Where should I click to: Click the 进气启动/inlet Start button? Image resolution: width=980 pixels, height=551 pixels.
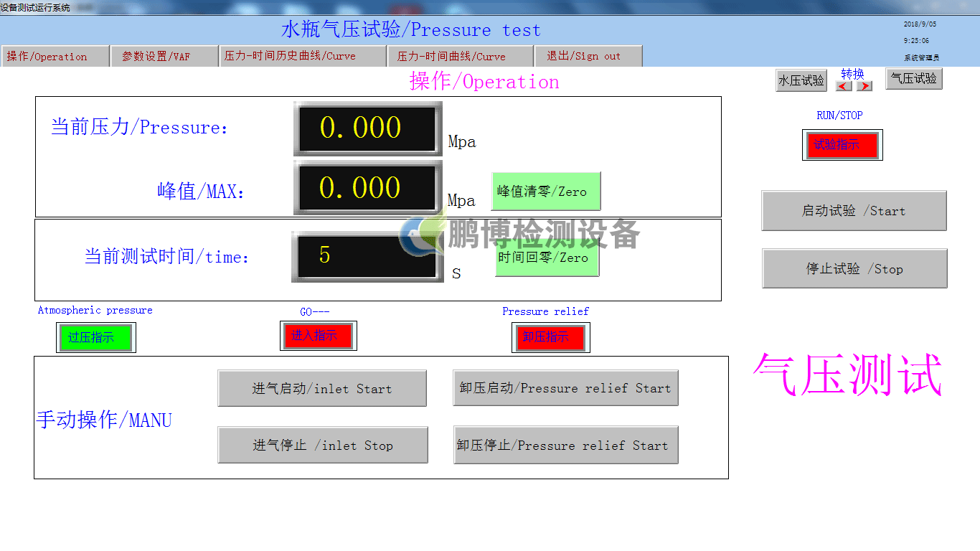pyautogui.click(x=322, y=389)
